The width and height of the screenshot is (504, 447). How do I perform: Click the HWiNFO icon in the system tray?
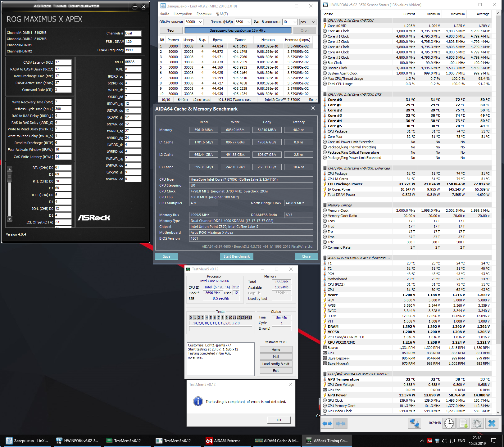pyautogui.click(x=437, y=441)
